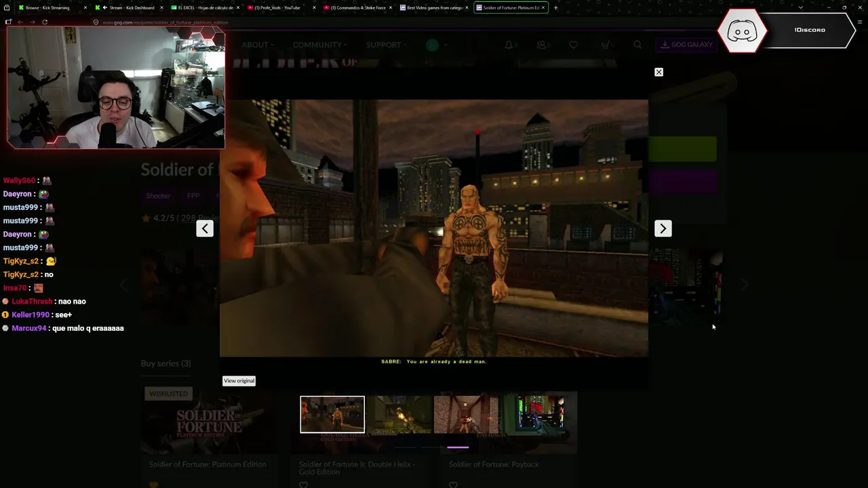Open the green user avatar account menu
This screenshot has width=868, height=488.
433,45
